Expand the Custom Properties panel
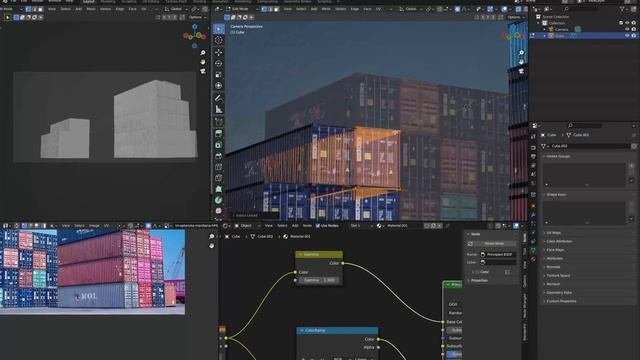The image size is (640, 360). pyautogui.click(x=561, y=301)
